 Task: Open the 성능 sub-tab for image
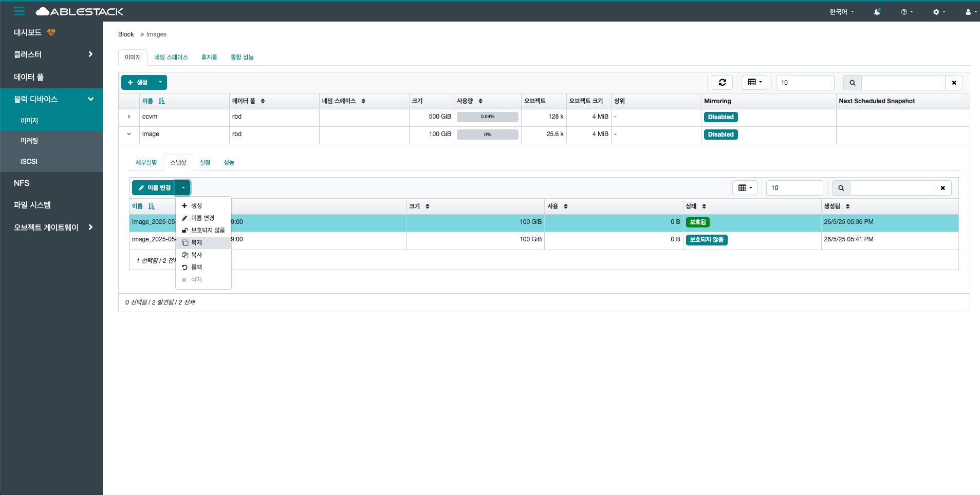pos(229,162)
